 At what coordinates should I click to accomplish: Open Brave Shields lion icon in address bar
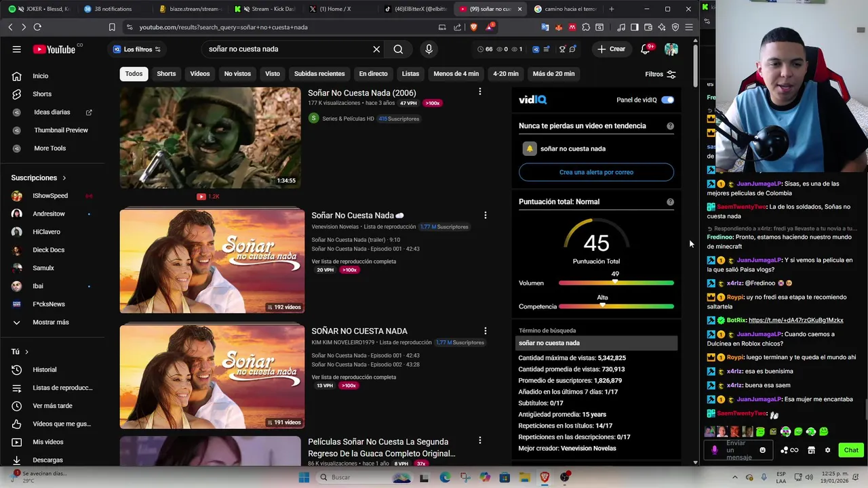[x=473, y=27]
